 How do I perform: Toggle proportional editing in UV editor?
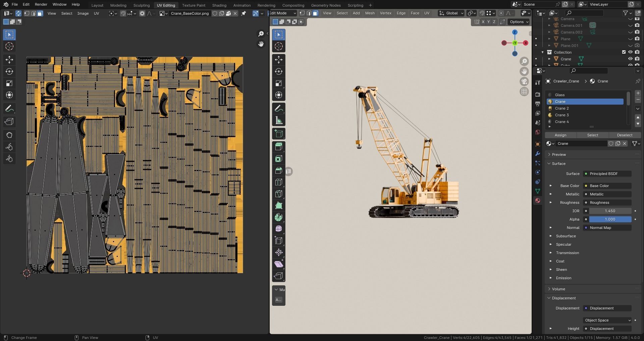point(142,13)
